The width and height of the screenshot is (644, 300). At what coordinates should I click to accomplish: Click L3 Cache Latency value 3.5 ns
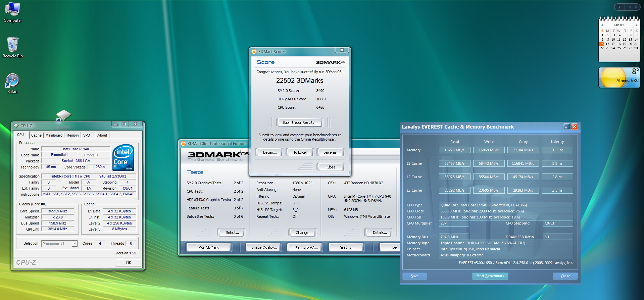[557, 190]
